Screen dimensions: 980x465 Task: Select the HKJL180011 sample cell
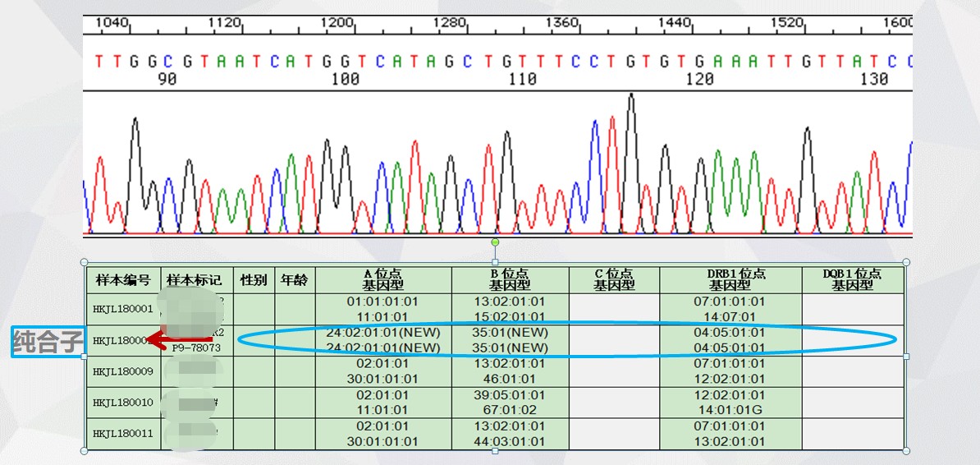tap(123, 434)
